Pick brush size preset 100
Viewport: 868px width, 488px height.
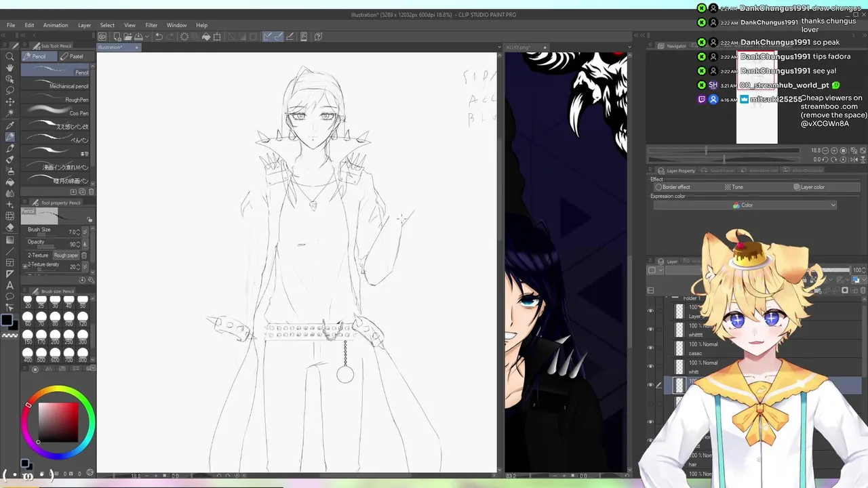pos(69,319)
